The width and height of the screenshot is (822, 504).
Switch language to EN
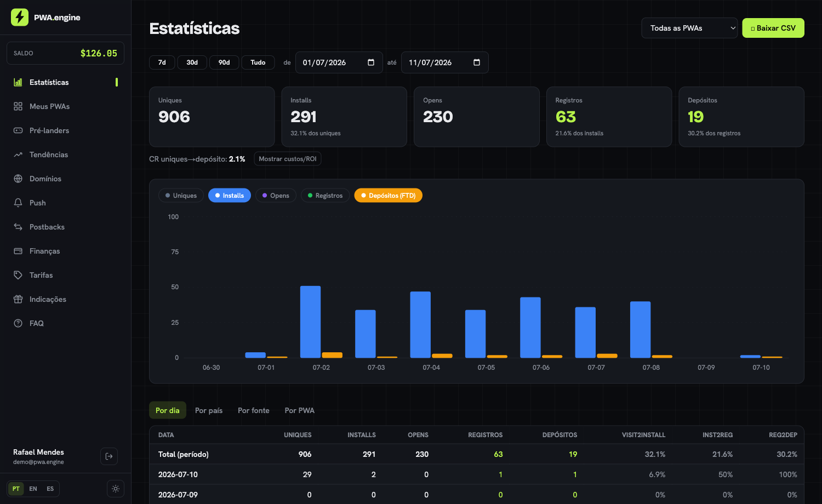[33, 489]
